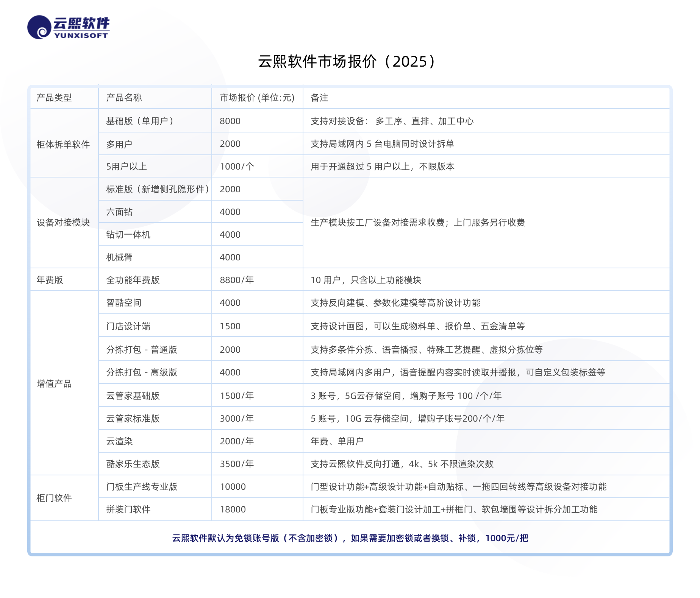700x598 pixels.
Task: Click the 市场报价 (单位:元) column header
Action: 257,98
